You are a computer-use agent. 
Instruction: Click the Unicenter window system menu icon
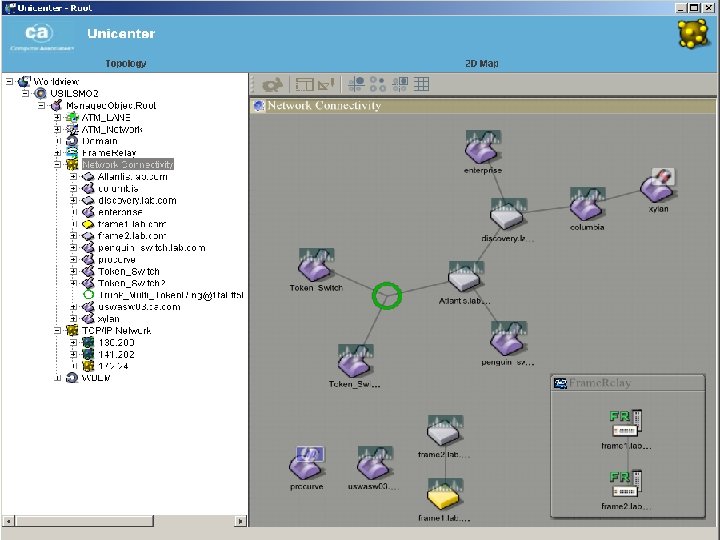tap(9, 8)
